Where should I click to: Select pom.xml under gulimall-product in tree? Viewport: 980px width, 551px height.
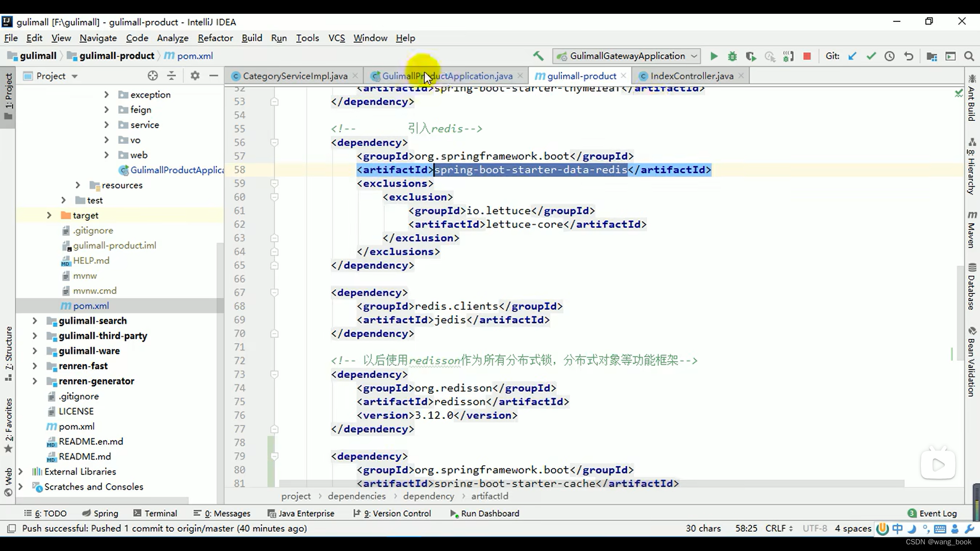point(91,306)
